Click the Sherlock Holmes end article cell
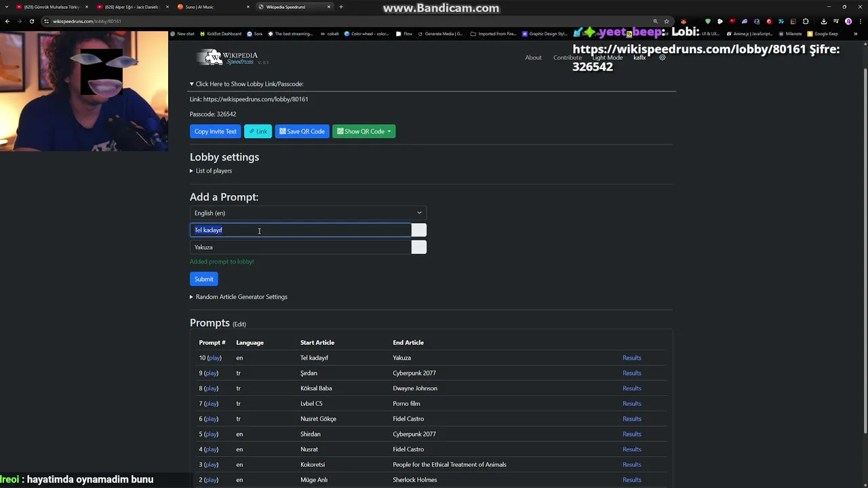 point(415,480)
